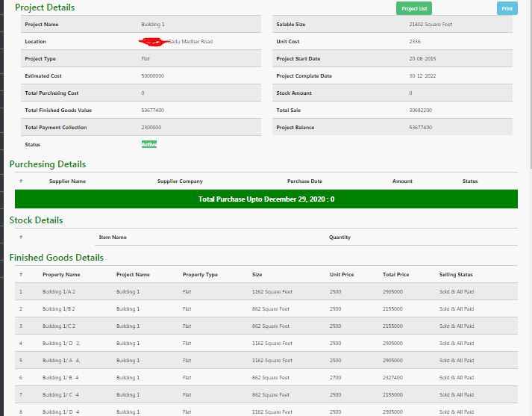Click the 2700 unit price cell
Viewport: 532px width, 416px height.
[335, 378]
